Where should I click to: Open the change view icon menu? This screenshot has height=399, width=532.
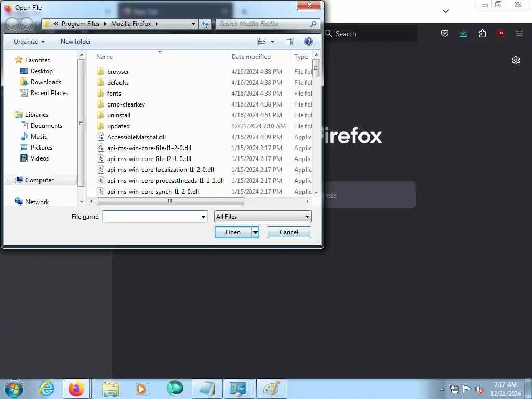261,42
